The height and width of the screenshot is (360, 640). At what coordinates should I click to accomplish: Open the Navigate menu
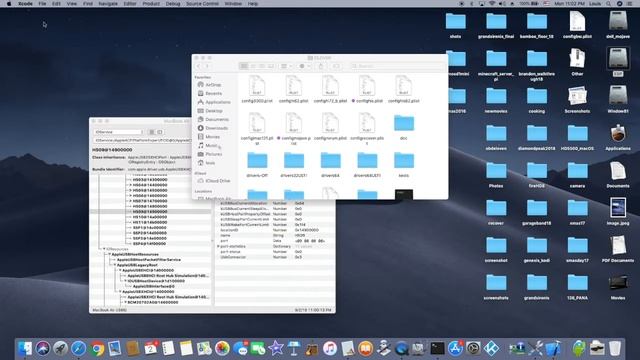[x=108, y=4]
